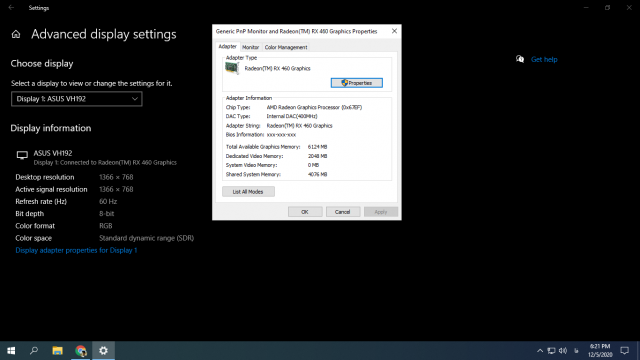Click Total Available Graphics Memory 6124 MB
Viewport: 640px width, 360px height.
318,147
